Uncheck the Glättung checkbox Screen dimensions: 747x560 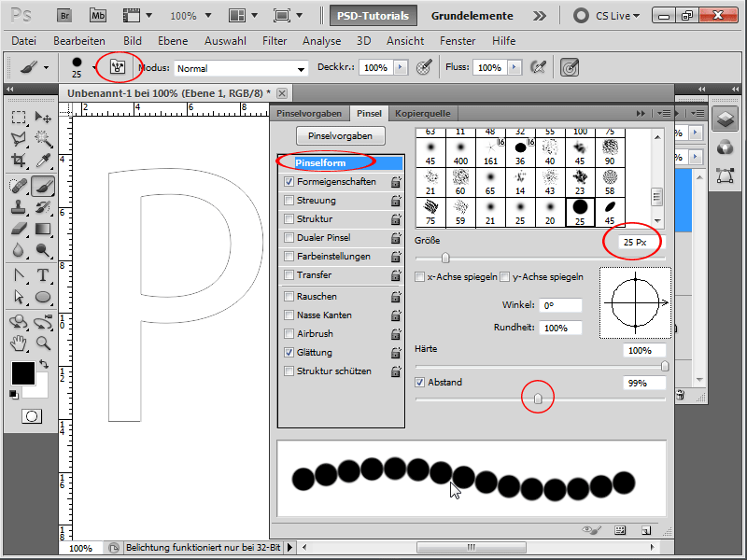[289, 353]
